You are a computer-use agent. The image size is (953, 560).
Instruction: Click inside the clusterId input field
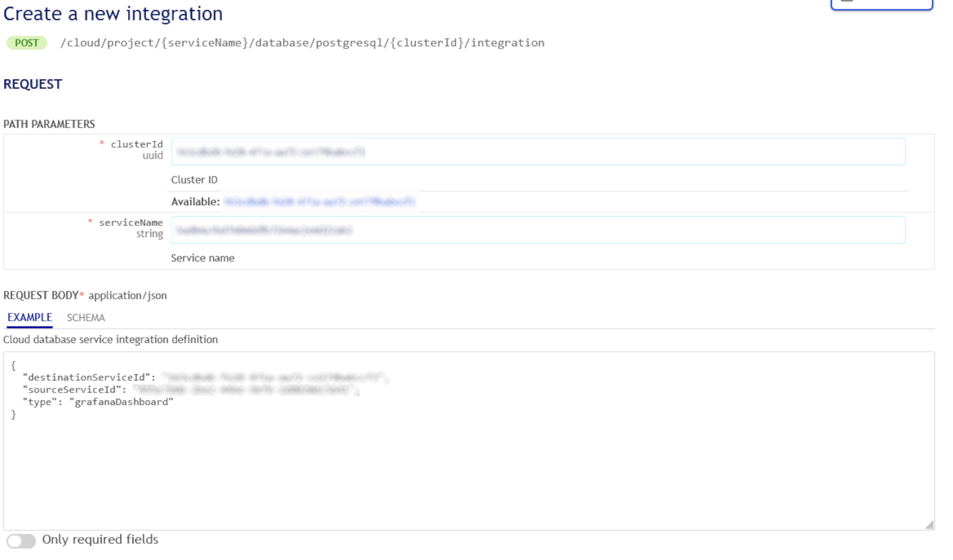click(538, 151)
